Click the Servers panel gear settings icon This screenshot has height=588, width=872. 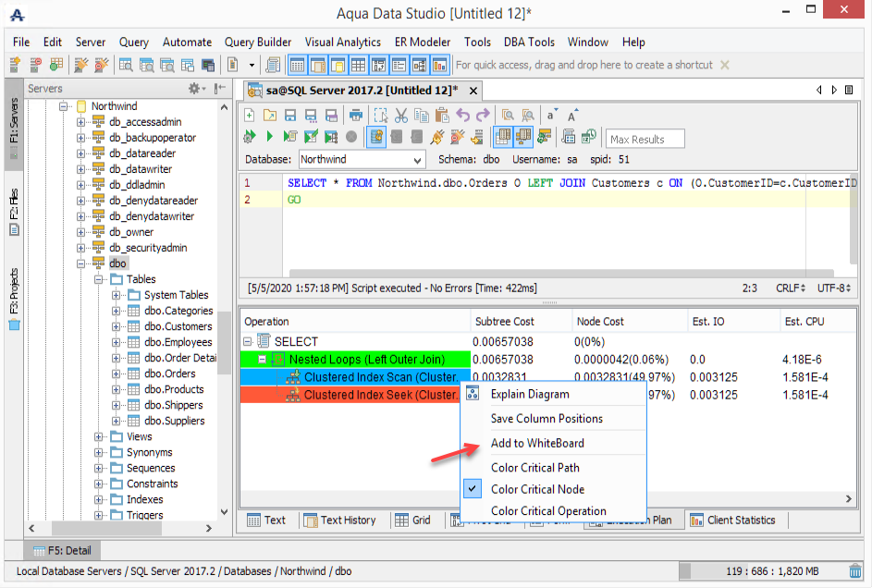tap(195, 89)
